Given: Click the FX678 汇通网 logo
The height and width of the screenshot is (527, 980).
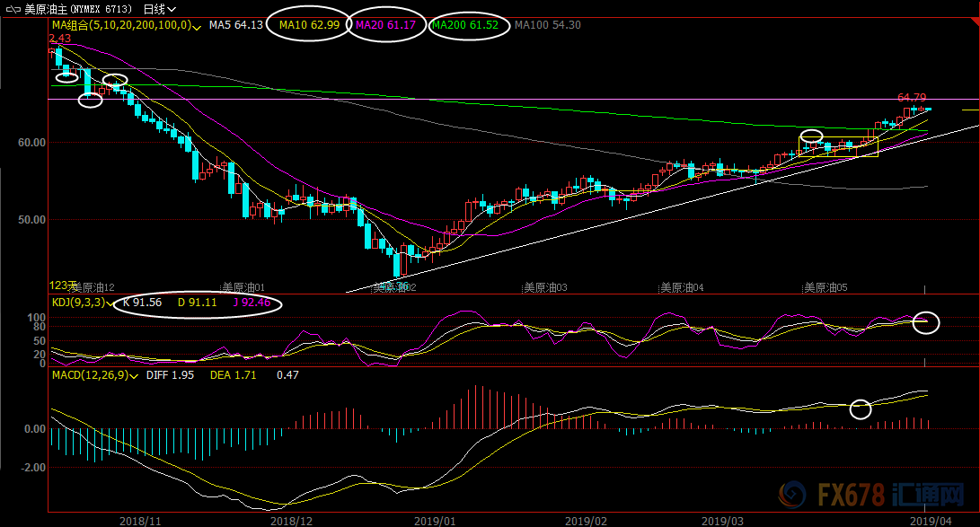Looking at the screenshot, I should click(878, 496).
